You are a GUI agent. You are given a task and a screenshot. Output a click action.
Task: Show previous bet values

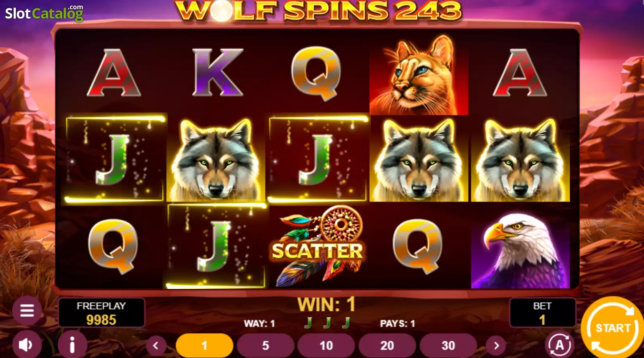(x=156, y=345)
